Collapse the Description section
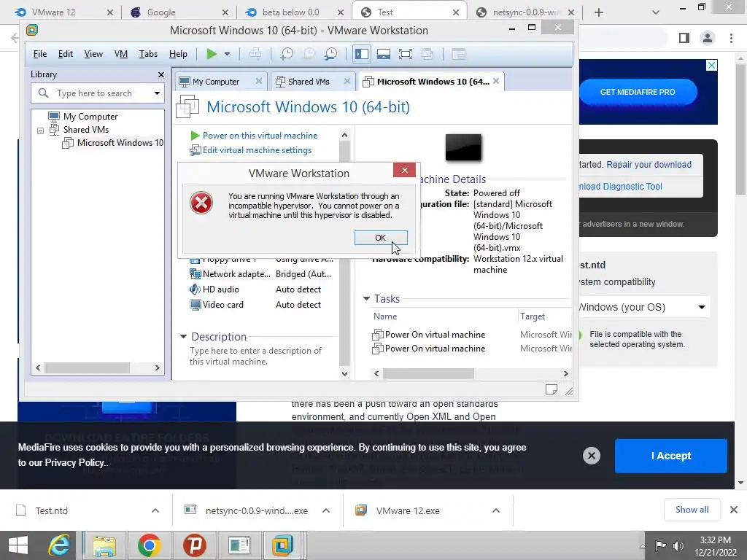Image resolution: width=747 pixels, height=560 pixels. pos(183,337)
